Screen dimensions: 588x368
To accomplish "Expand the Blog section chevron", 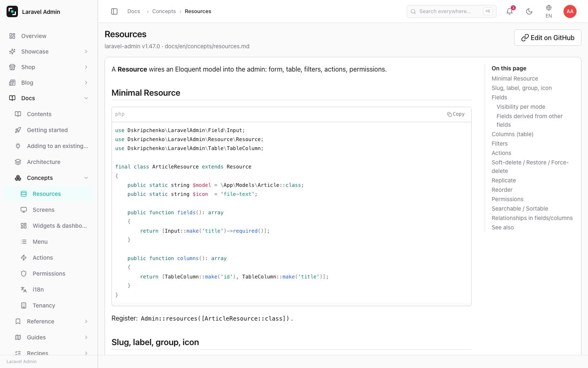I will (x=86, y=83).
